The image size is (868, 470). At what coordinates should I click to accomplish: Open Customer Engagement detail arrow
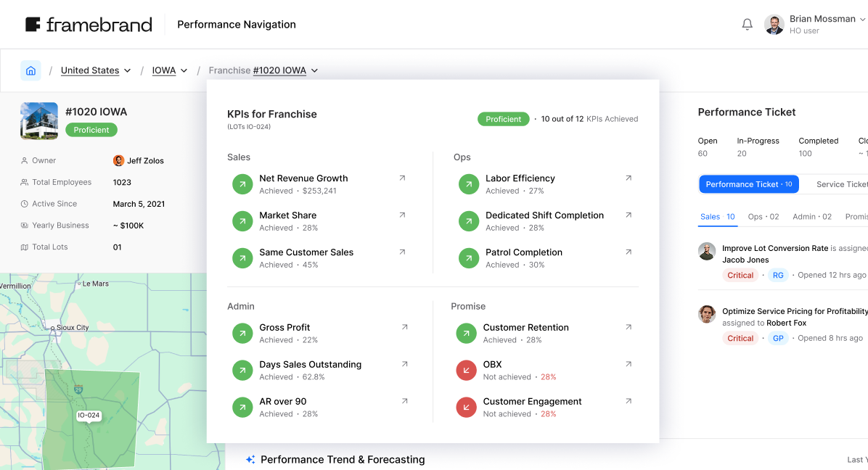pyautogui.click(x=629, y=401)
